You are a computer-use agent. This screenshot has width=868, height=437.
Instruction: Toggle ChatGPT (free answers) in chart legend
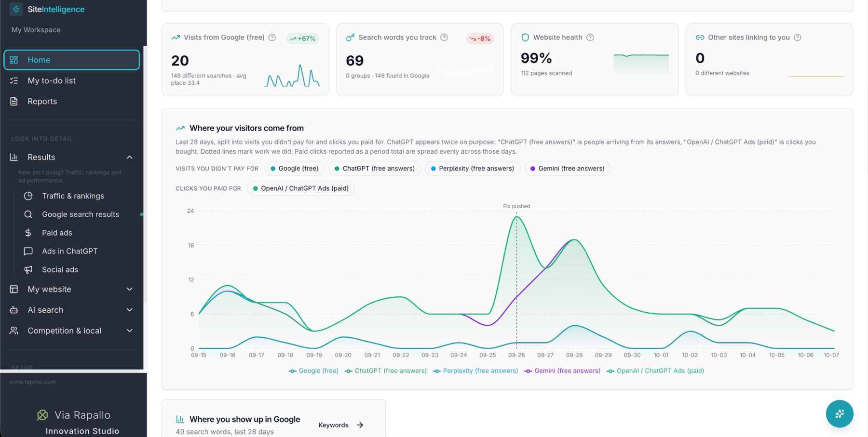click(x=385, y=371)
